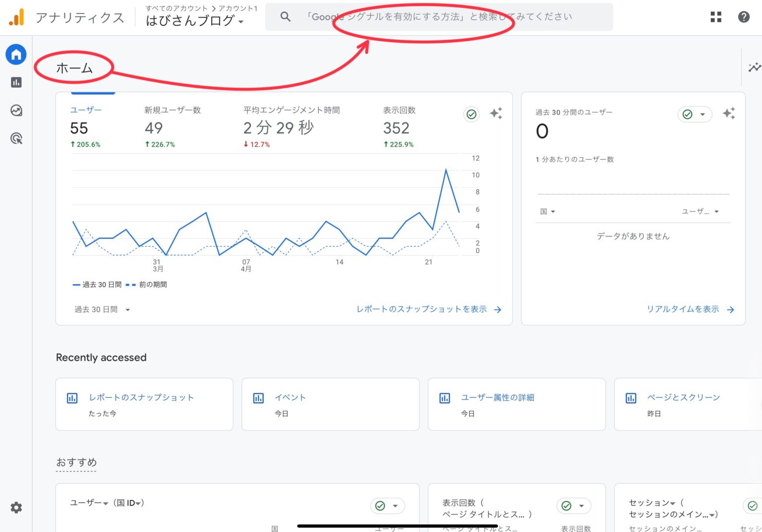Click green check status on main chart card
This screenshot has height=532, width=762.
471,114
